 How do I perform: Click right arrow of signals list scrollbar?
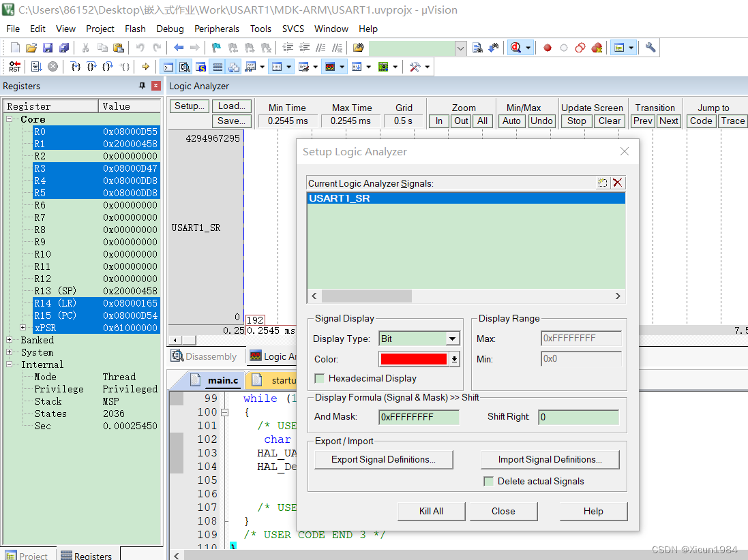tap(618, 296)
